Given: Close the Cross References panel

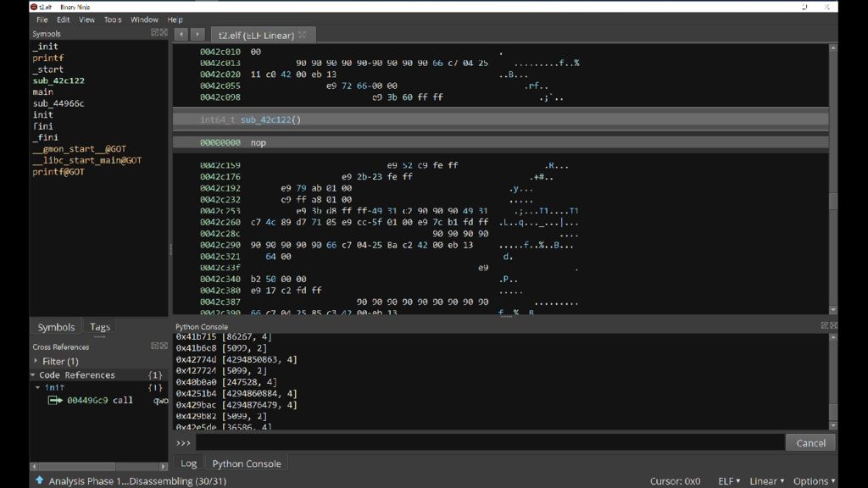Looking at the screenshot, I should [x=164, y=346].
